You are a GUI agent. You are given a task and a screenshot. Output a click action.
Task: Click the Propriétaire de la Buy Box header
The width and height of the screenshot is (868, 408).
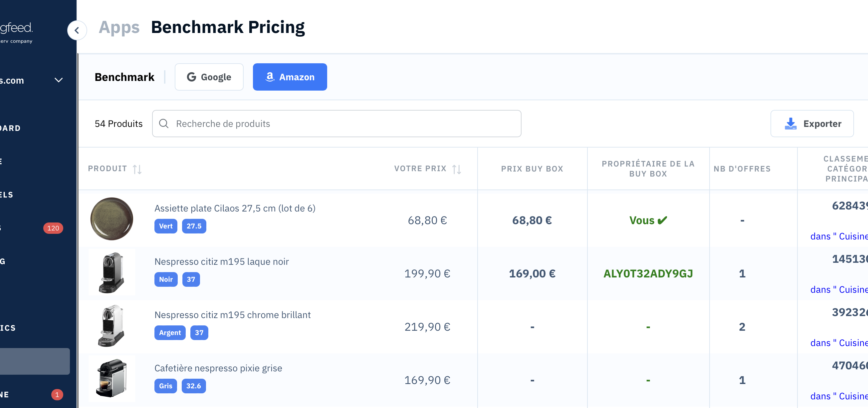pyautogui.click(x=648, y=169)
